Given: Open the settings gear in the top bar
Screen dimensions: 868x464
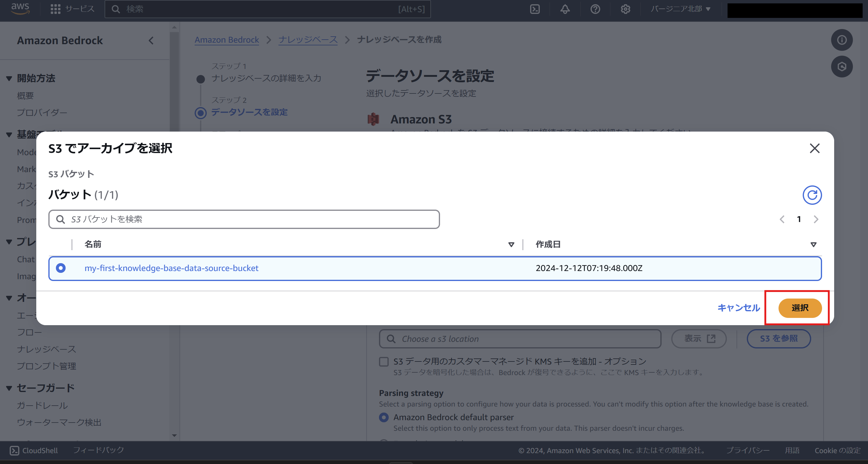Looking at the screenshot, I should 625,9.
